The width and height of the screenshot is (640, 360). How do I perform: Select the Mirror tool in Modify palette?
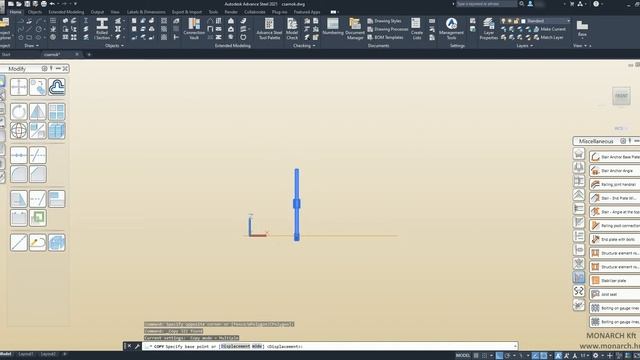pos(38,111)
